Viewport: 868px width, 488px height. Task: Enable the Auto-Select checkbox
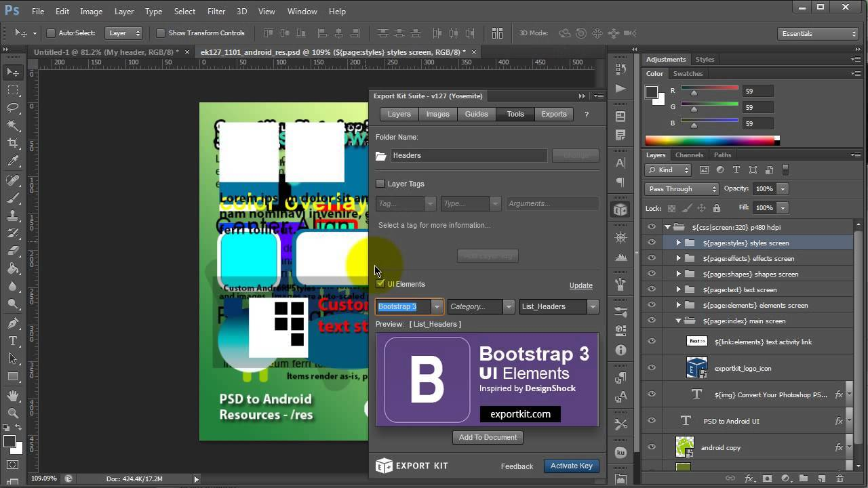coord(50,33)
